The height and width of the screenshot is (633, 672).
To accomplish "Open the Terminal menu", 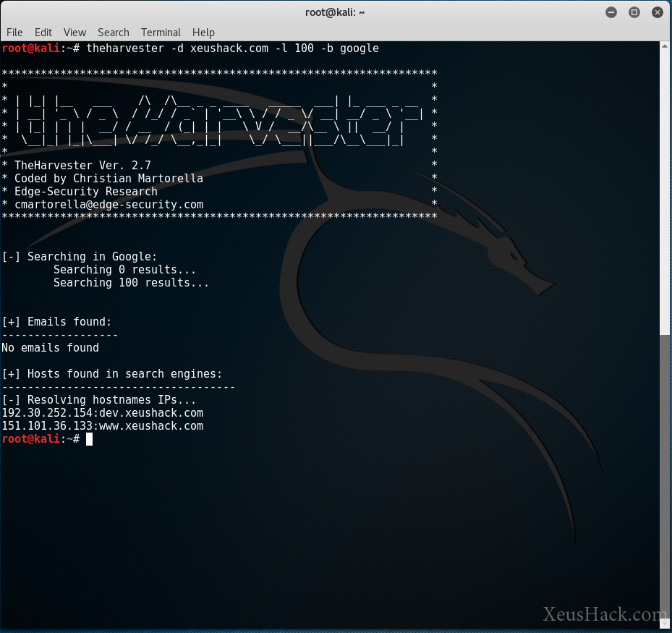I will pos(160,33).
